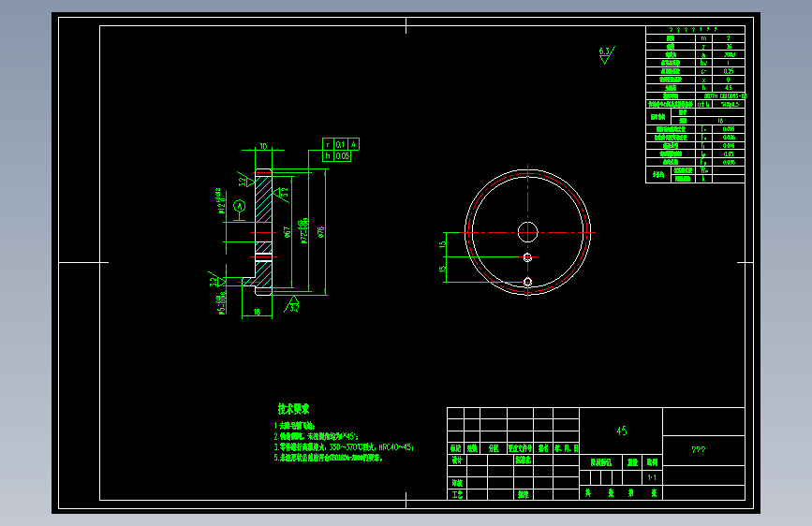The height and width of the screenshot is (526, 812).
Task: Click the φ5 toleranced hole dimension
Action: click(221, 304)
